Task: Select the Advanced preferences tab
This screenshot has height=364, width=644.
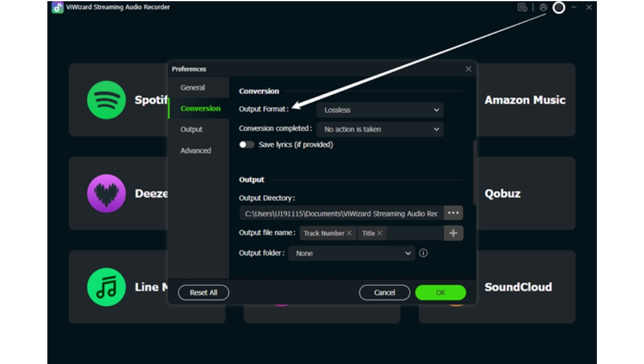Action: point(196,151)
